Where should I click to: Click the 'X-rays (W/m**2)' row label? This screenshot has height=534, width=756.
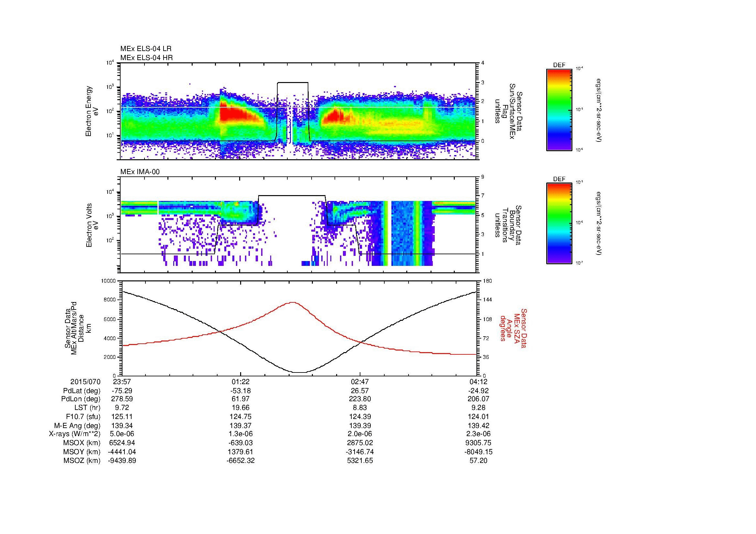click(x=75, y=434)
